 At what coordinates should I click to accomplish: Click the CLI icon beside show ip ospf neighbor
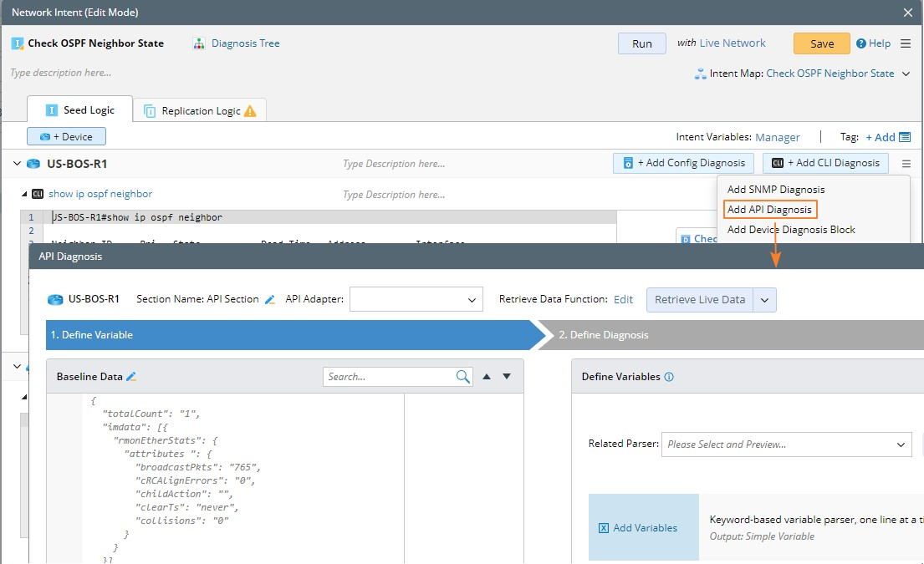pos(38,194)
